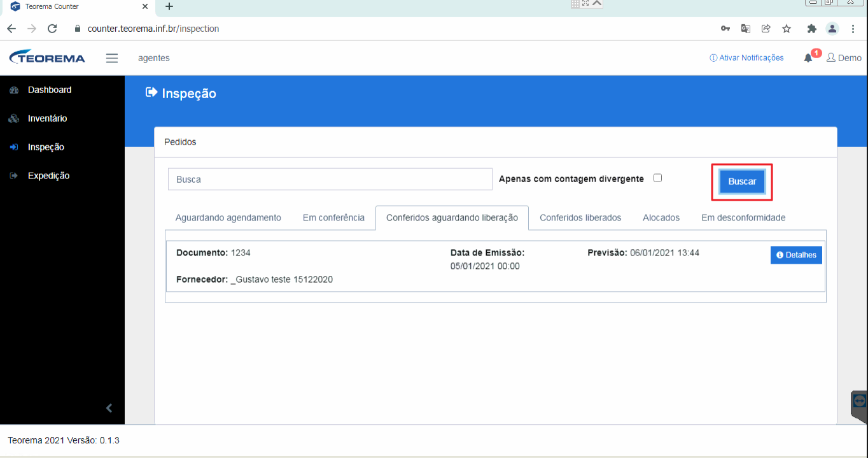This screenshot has height=458, width=868.
Task: Click the Buscar button
Action: pyautogui.click(x=742, y=182)
